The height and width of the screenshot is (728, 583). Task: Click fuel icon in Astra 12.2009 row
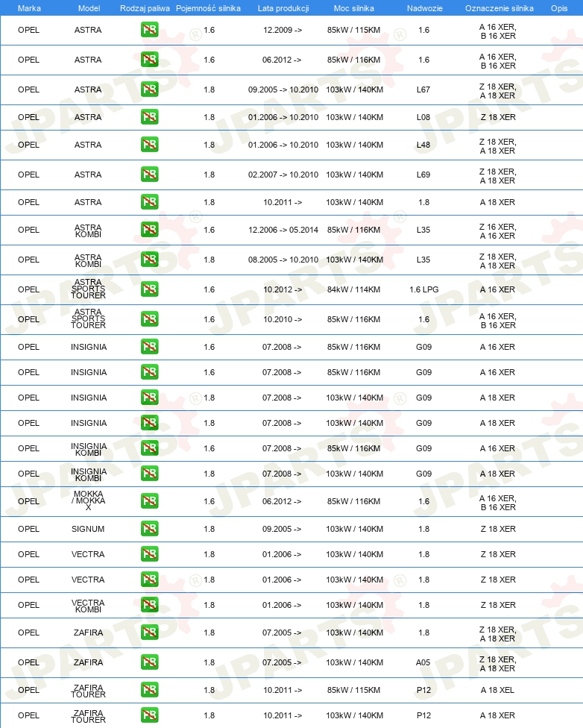point(149,30)
